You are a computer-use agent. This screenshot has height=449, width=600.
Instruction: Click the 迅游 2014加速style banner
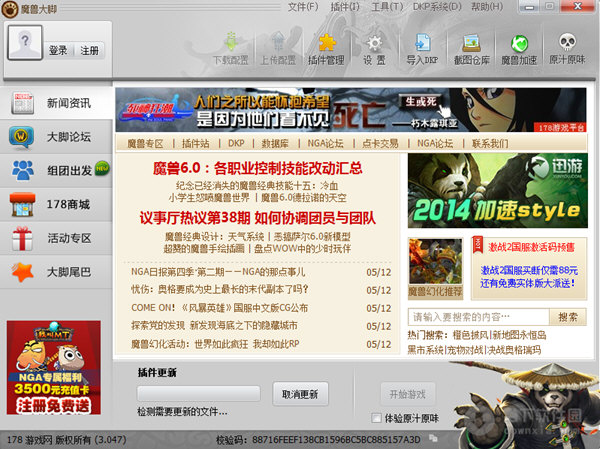[x=497, y=191]
